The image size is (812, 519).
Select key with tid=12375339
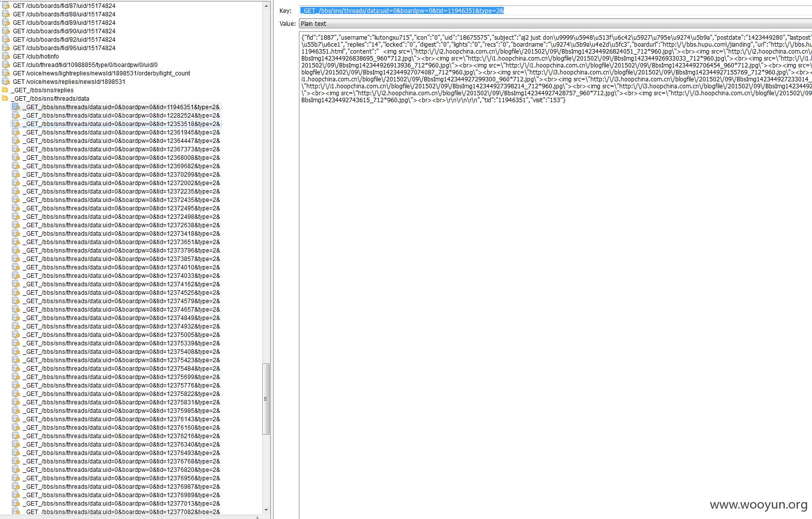pos(121,343)
